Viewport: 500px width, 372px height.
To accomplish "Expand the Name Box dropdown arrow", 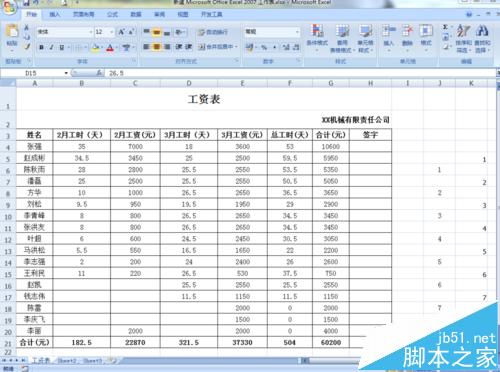I will (66, 73).
